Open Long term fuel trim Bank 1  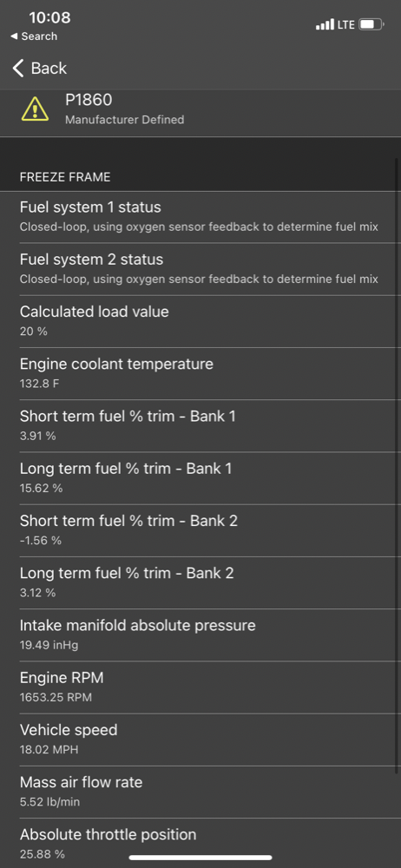click(200, 478)
